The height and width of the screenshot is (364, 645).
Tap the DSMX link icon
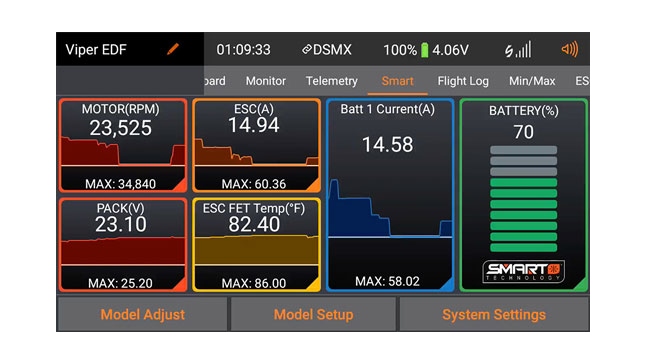coord(307,50)
